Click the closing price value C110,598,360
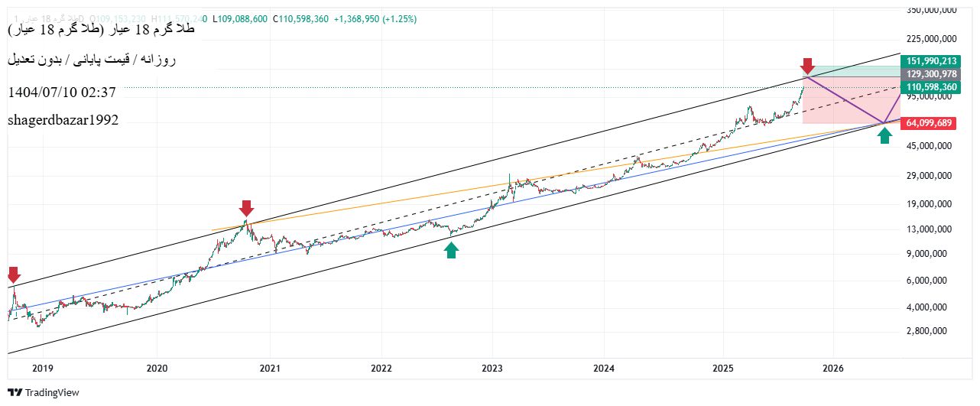Screen dimensions: 980x406 301,19
